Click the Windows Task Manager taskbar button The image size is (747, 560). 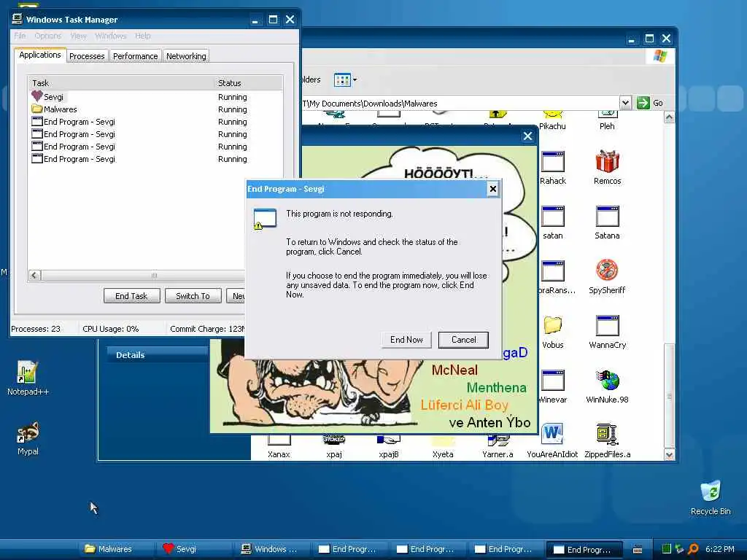point(271,549)
